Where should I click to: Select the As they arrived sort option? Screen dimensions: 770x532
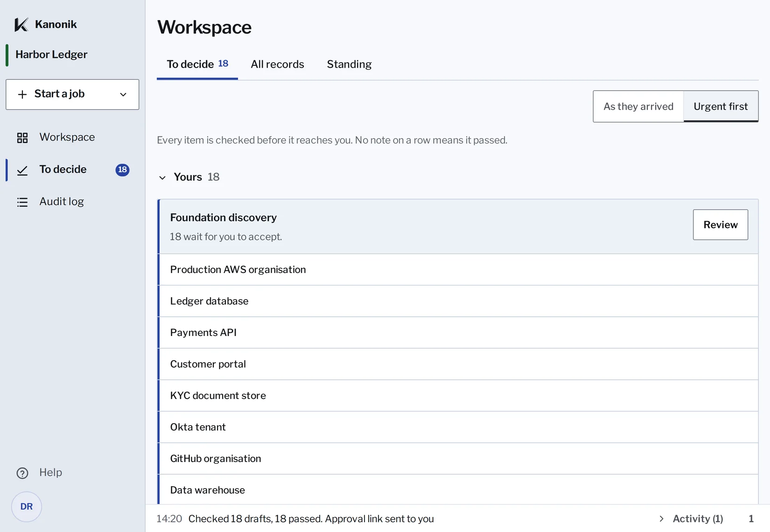[638, 106]
